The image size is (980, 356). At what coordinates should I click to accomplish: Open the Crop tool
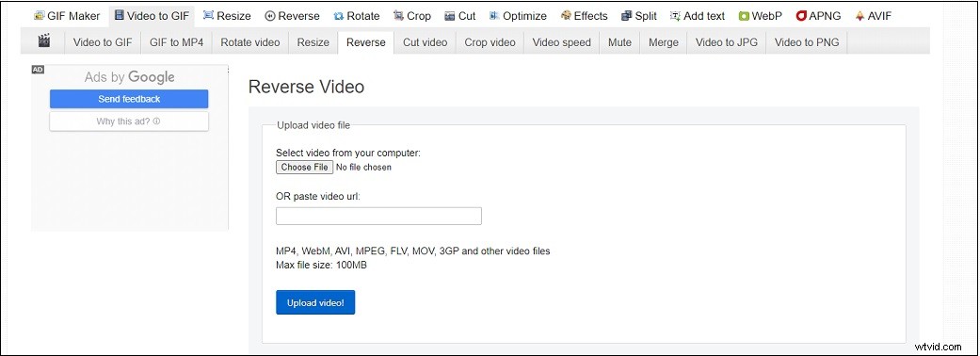[412, 16]
